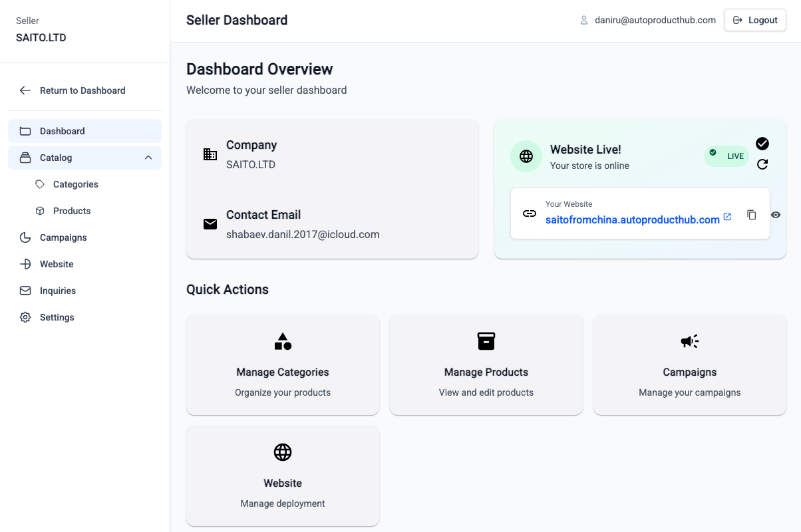Open the Manage Products quick action card

(x=486, y=364)
